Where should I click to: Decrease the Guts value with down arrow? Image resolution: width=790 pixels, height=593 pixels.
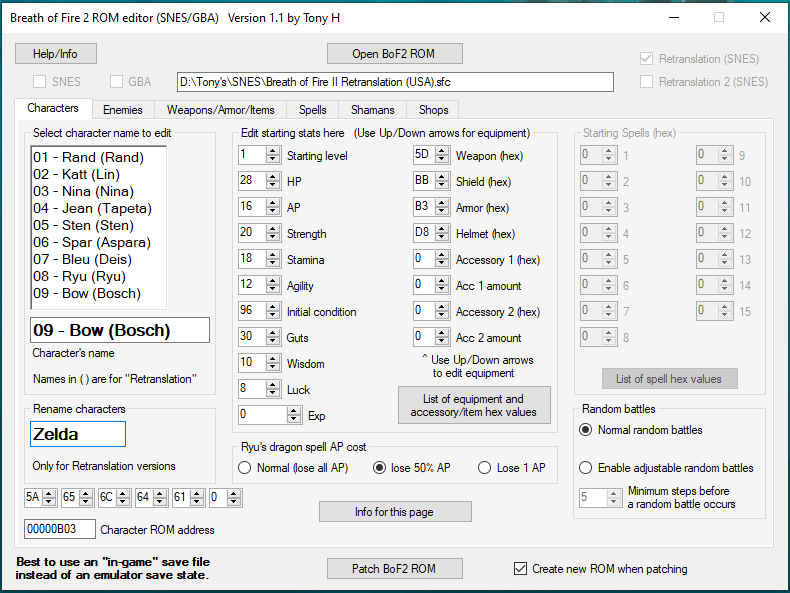[273, 341]
